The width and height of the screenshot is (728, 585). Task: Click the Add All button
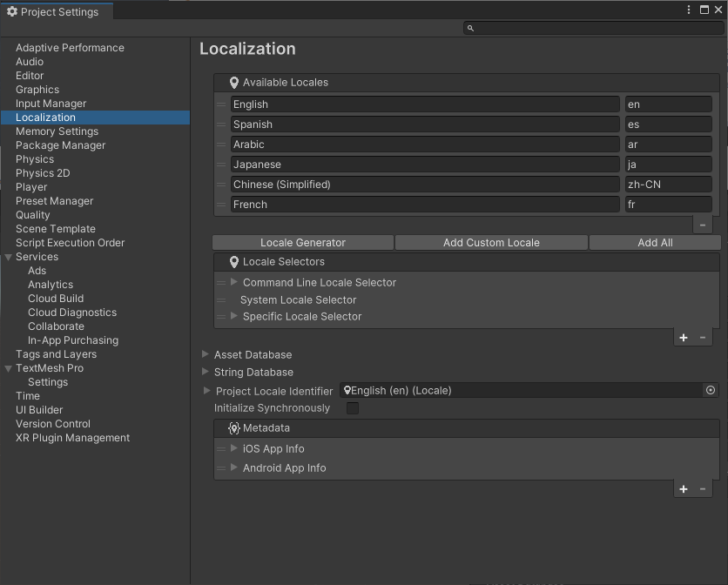click(x=655, y=242)
